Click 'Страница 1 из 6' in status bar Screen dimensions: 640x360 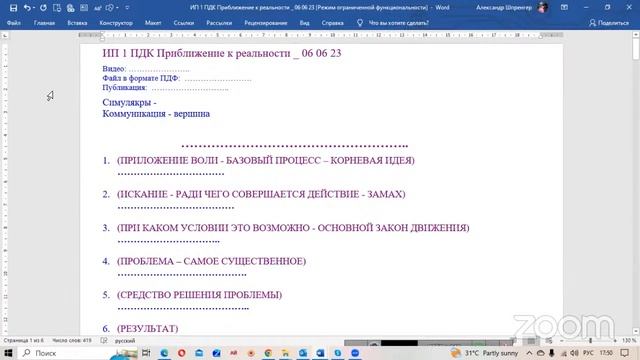click(x=23, y=340)
